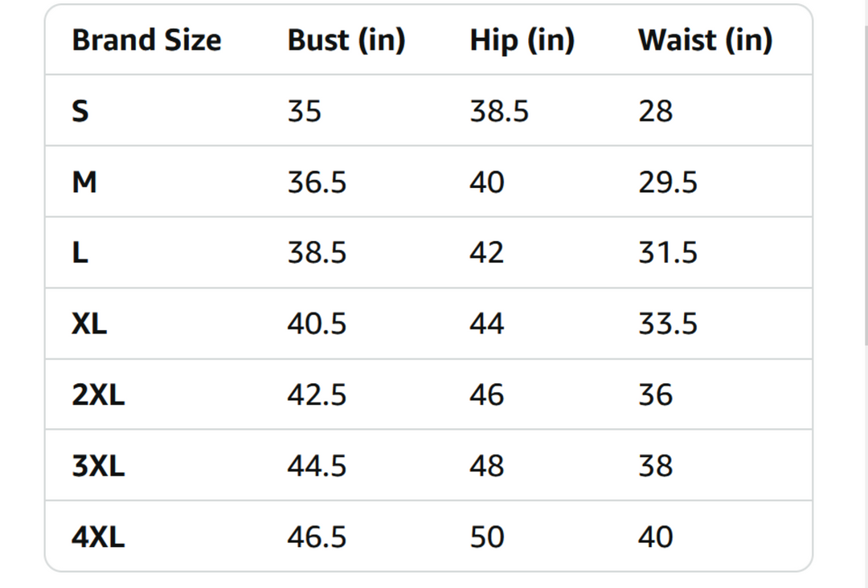
Task: Select the Waist (in) column header
Action: pyautogui.click(x=705, y=40)
